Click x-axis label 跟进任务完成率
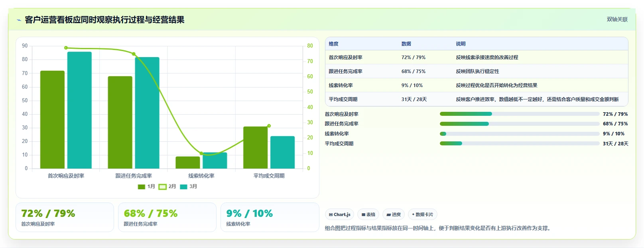Viewport: 644px width, 248px height. pyautogui.click(x=134, y=176)
